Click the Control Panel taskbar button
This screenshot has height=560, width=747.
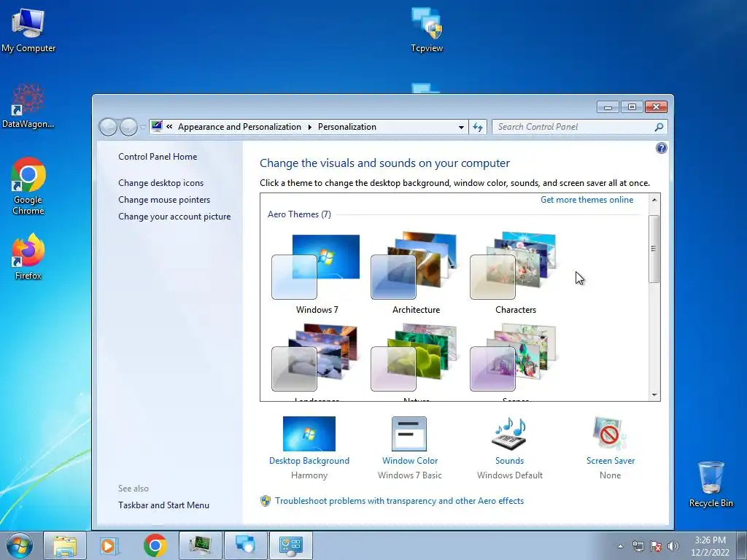pos(290,545)
